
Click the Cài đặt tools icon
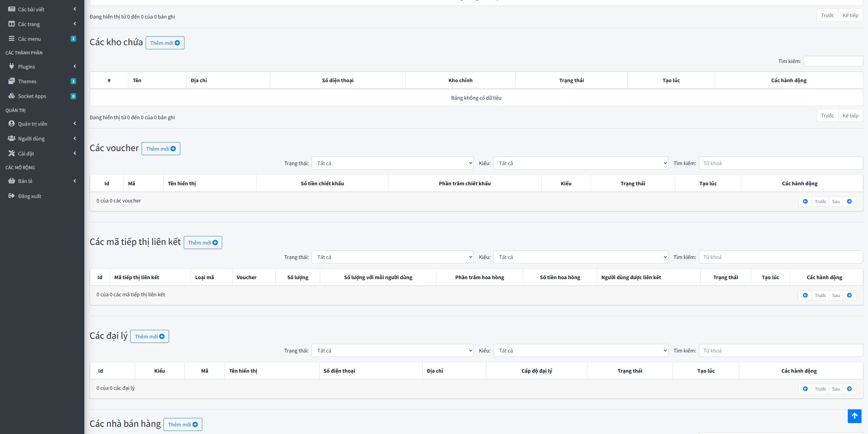(12, 153)
